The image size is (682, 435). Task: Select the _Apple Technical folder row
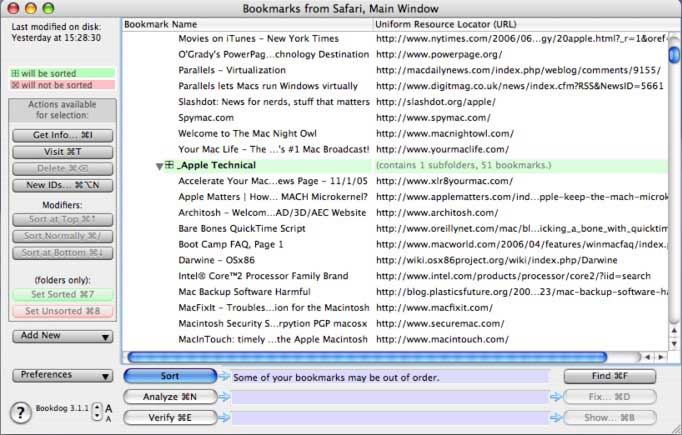click(x=395, y=165)
